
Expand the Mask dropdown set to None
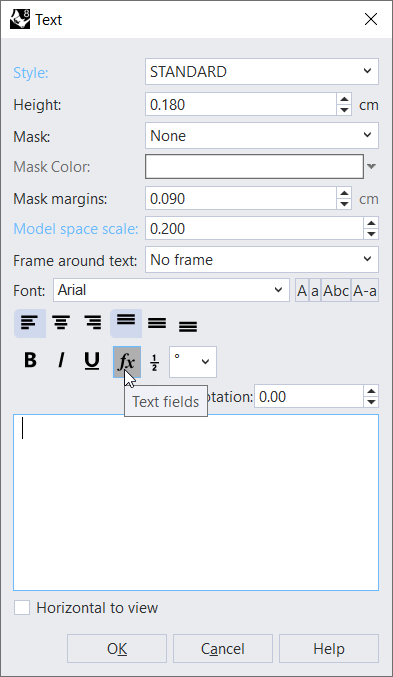(262, 136)
